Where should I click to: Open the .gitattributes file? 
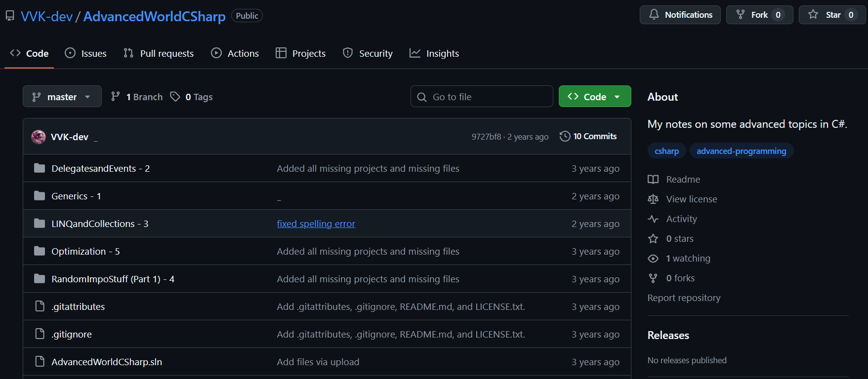[78, 306]
